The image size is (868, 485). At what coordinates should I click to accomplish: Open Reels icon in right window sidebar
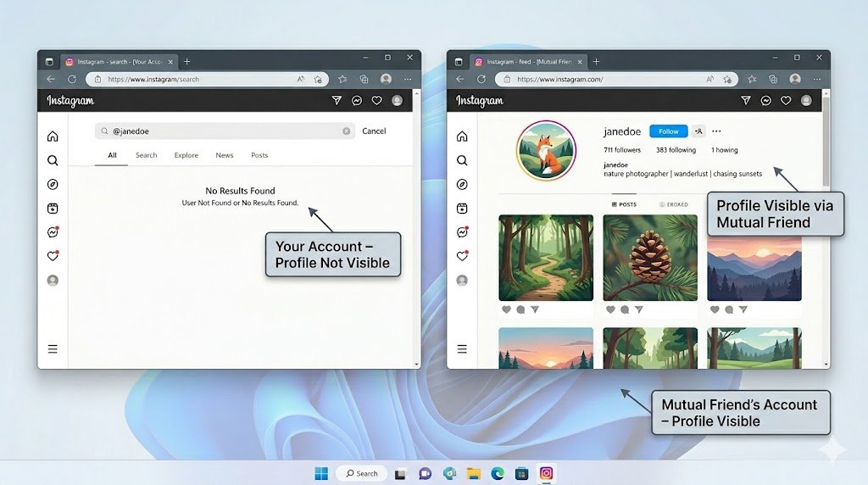tap(462, 209)
